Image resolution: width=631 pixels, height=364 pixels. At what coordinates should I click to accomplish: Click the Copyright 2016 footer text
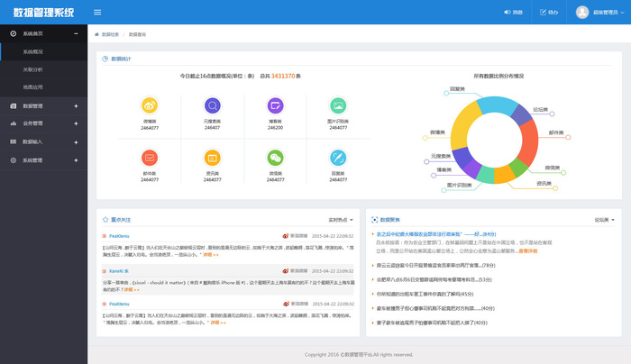pos(359,355)
